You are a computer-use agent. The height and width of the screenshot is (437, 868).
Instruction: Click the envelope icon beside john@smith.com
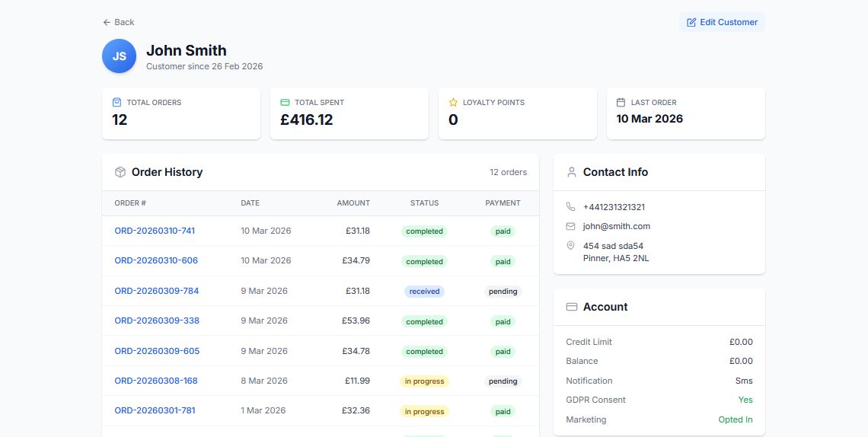pos(571,226)
